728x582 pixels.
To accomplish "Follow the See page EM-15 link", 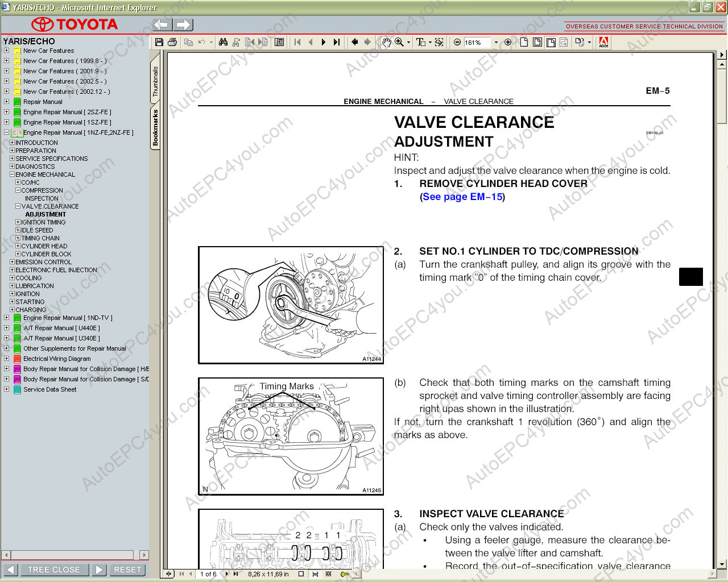I will coord(462,197).
